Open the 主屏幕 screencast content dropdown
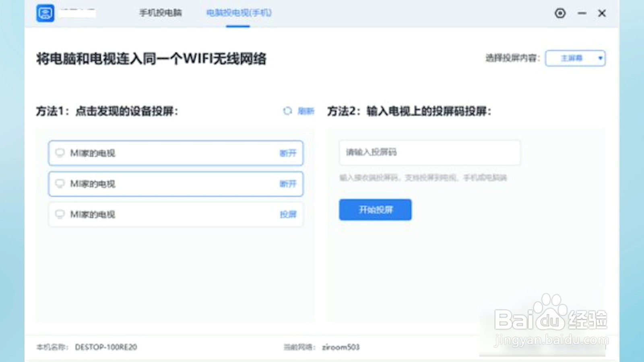Image resolution: width=644 pixels, height=362 pixels. [575, 58]
